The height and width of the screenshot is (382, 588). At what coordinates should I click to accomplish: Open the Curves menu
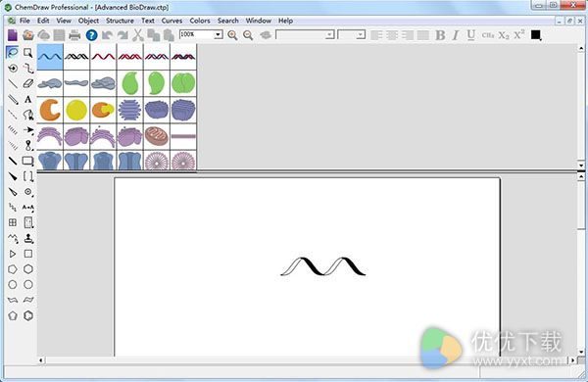tap(171, 21)
